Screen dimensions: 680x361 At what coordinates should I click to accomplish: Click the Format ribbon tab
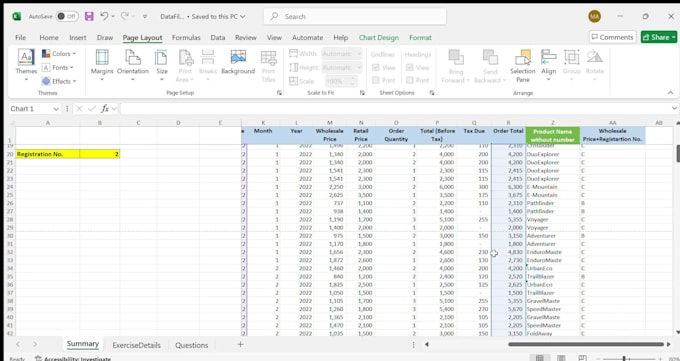(420, 38)
